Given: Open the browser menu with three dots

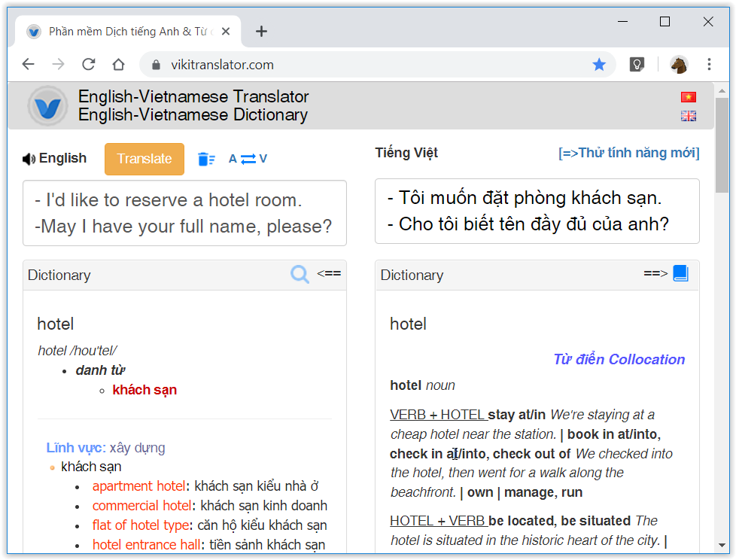Looking at the screenshot, I should (709, 64).
